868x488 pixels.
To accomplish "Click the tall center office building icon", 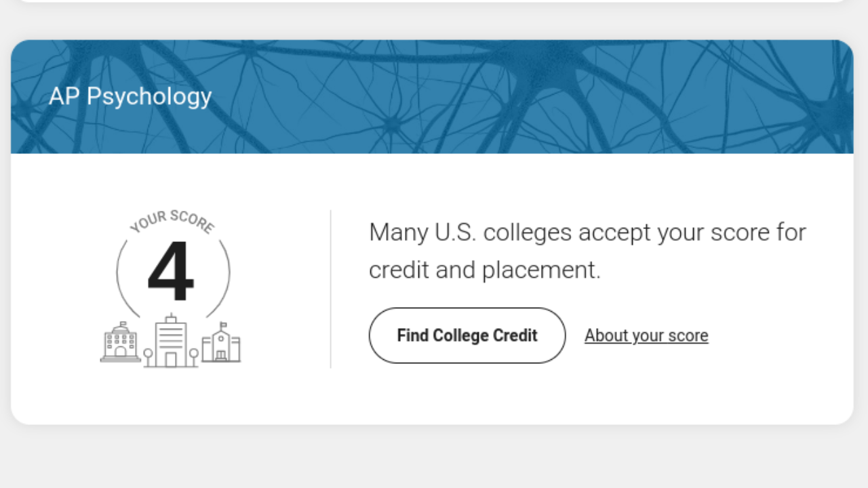I will coord(170,340).
